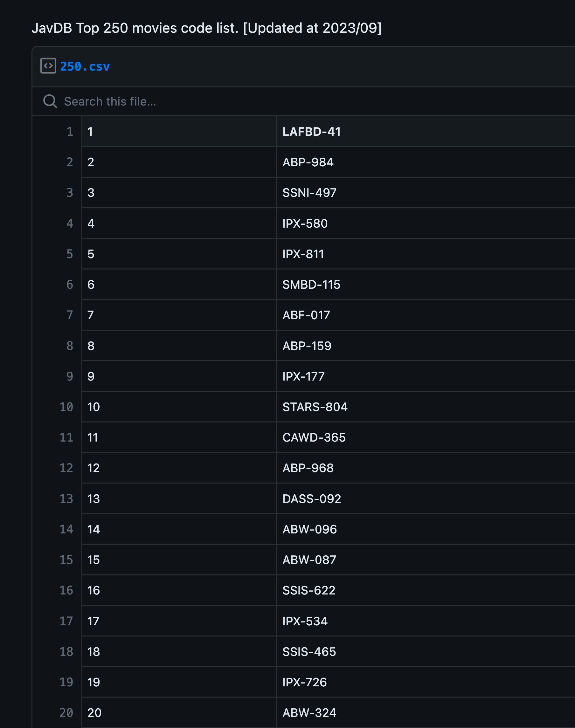Click the SMBD-115 cell

[311, 285]
